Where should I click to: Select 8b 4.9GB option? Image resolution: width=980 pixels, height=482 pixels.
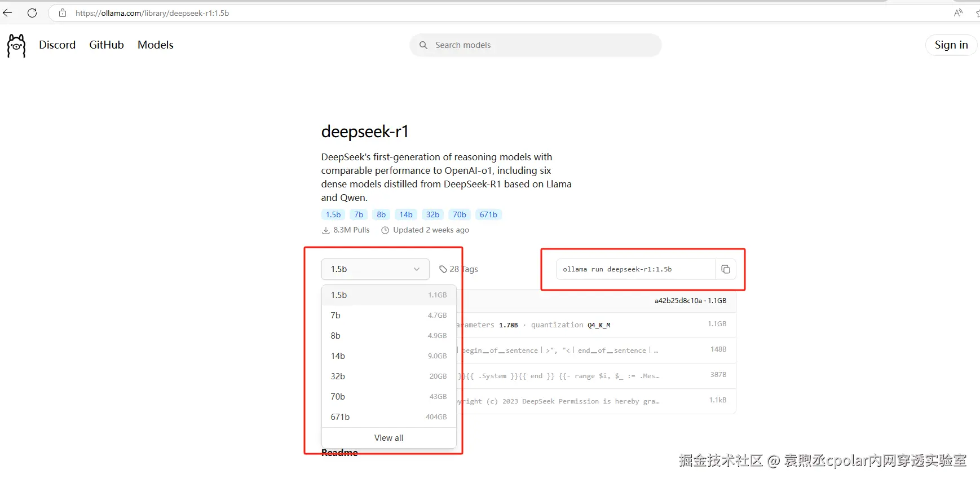point(389,336)
